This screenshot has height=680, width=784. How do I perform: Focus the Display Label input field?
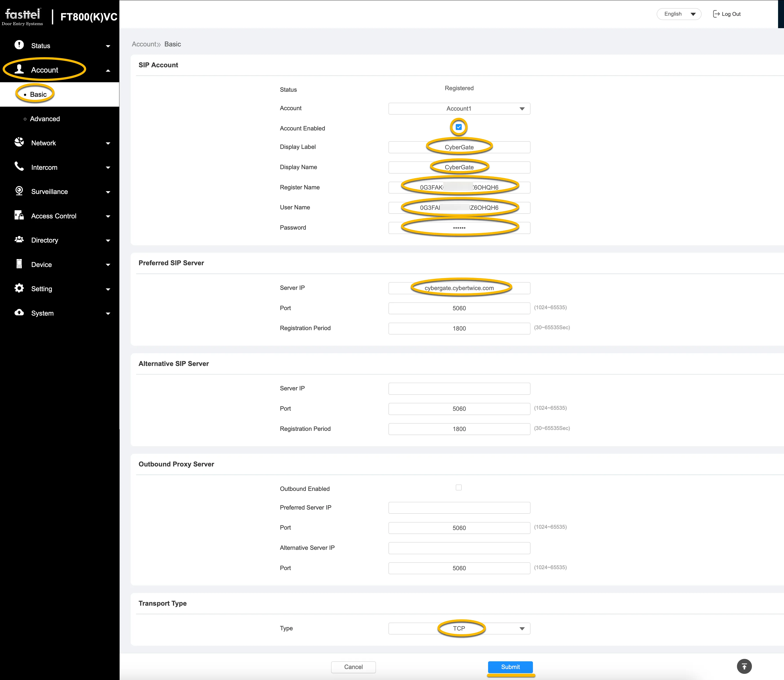459,147
